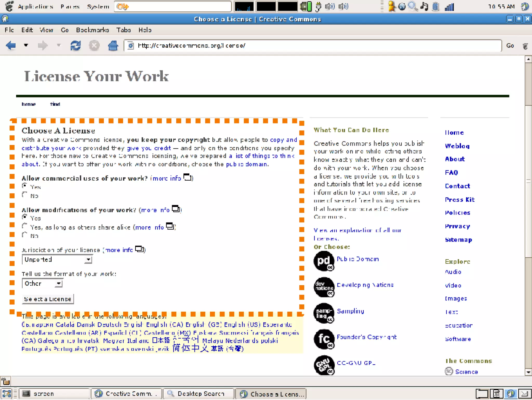The height and width of the screenshot is (400, 532).
Task: Open the Jurisdiction Unported dropdown
Action: [57, 260]
